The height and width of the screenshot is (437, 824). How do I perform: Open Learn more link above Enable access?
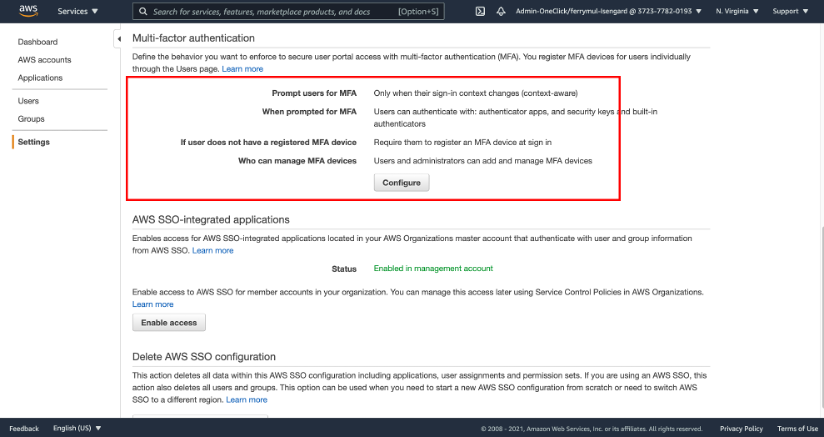coord(153,304)
